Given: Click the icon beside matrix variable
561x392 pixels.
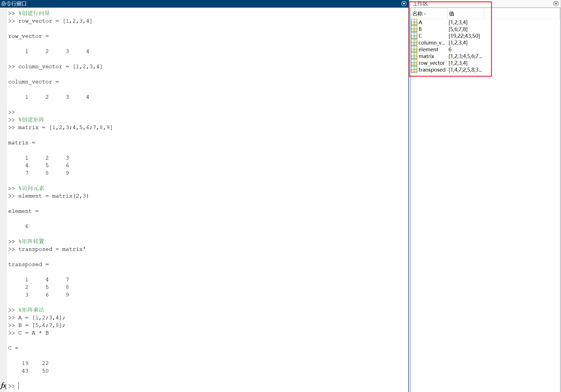Looking at the screenshot, I should point(414,56).
